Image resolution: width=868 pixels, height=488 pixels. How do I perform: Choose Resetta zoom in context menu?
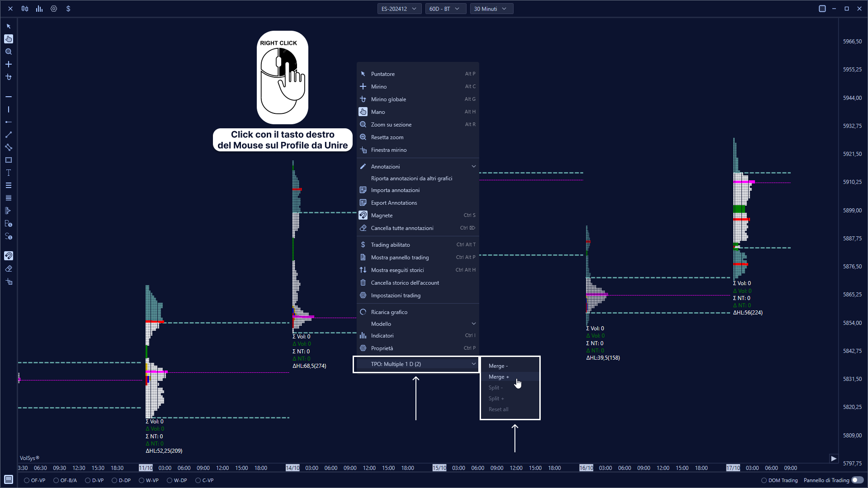418,137
